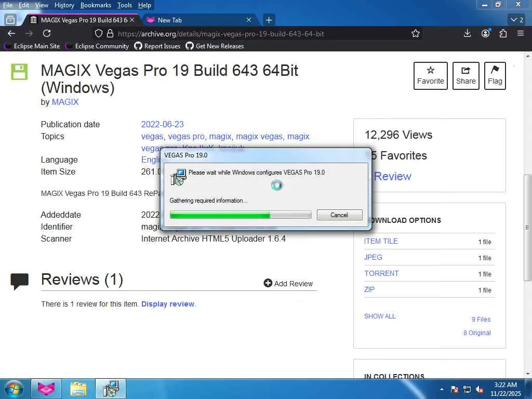Open the 8 Original link
The image size is (532, 399).
coord(477,333)
